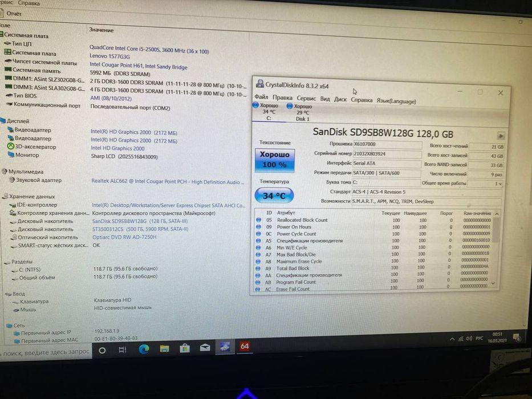Collapse the Ввод group
Viewport: 532px width, 399px height.
click(x=8, y=294)
